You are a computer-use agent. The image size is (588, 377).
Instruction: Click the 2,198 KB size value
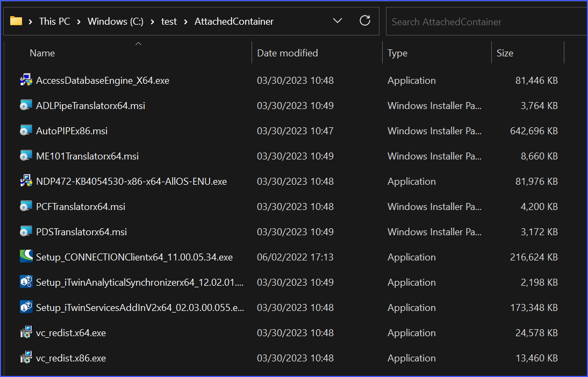click(x=539, y=282)
